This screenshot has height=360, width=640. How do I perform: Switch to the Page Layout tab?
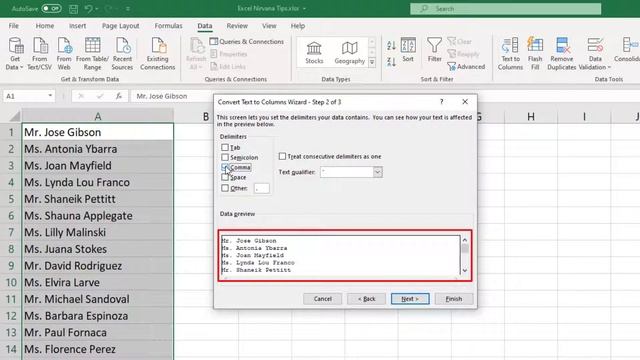(x=120, y=26)
